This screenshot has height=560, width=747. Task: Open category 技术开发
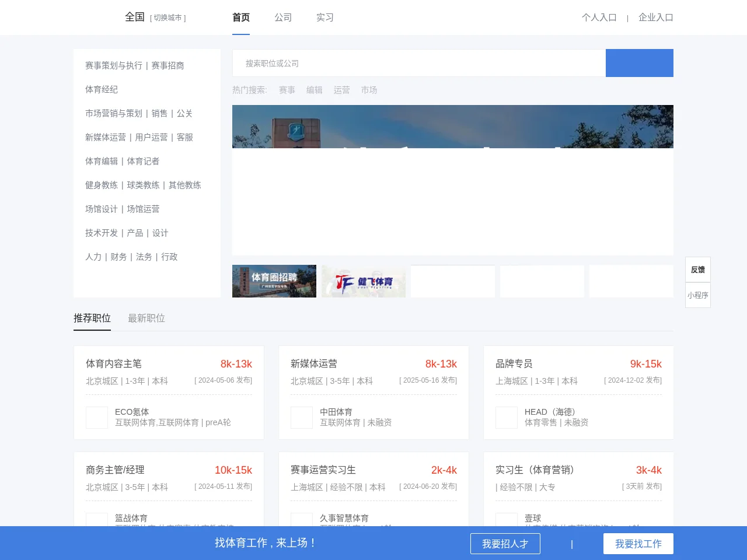click(x=102, y=233)
